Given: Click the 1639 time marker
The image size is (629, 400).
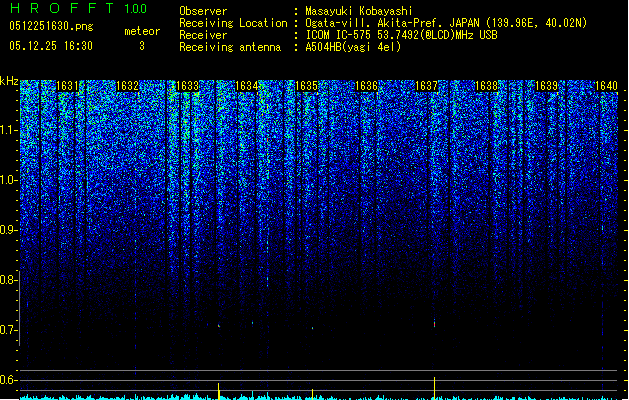Looking at the screenshot, I should (x=546, y=86).
